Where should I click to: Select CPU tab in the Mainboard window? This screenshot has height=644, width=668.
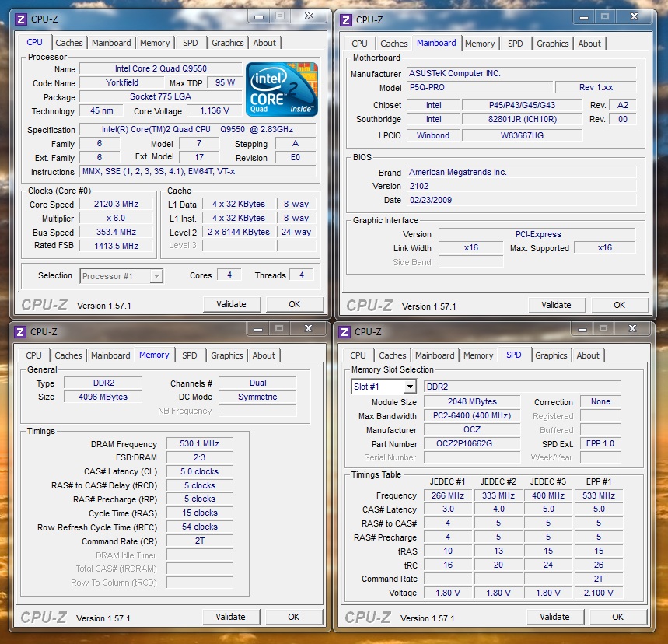pos(359,44)
